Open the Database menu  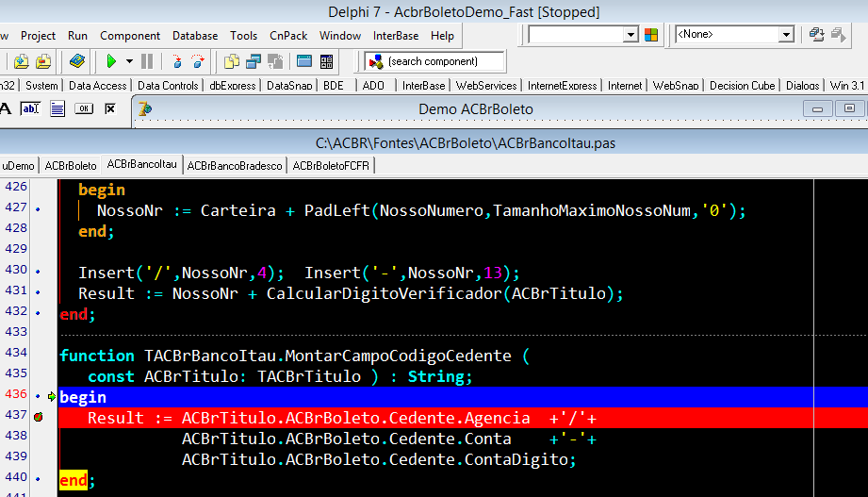(x=195, y=36)
